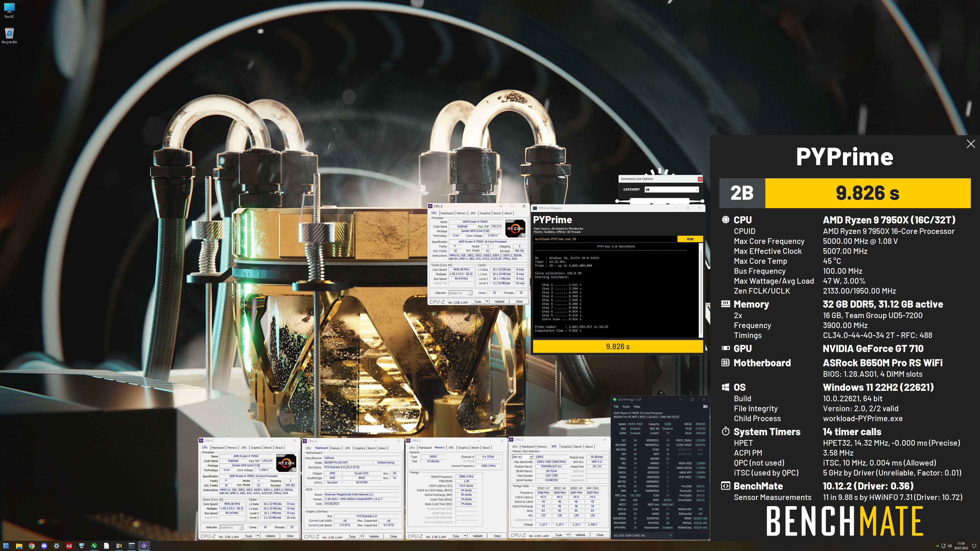Viewport: 980px width, 551px height.
Task: Open the gear settings app in taskbar
Action: coord(57,546)
